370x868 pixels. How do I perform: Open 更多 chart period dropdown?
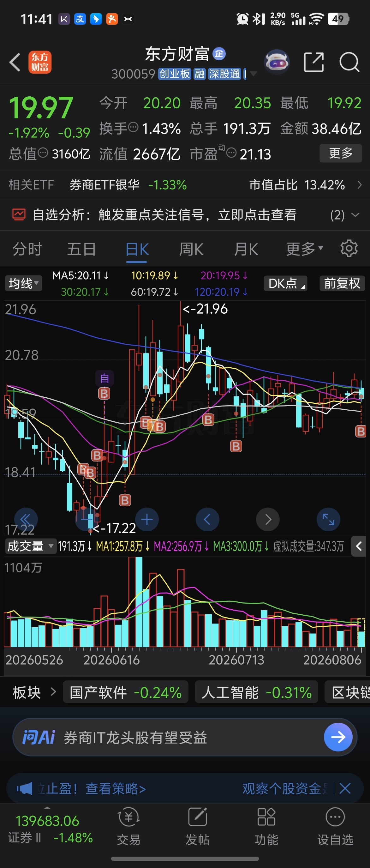304,249
